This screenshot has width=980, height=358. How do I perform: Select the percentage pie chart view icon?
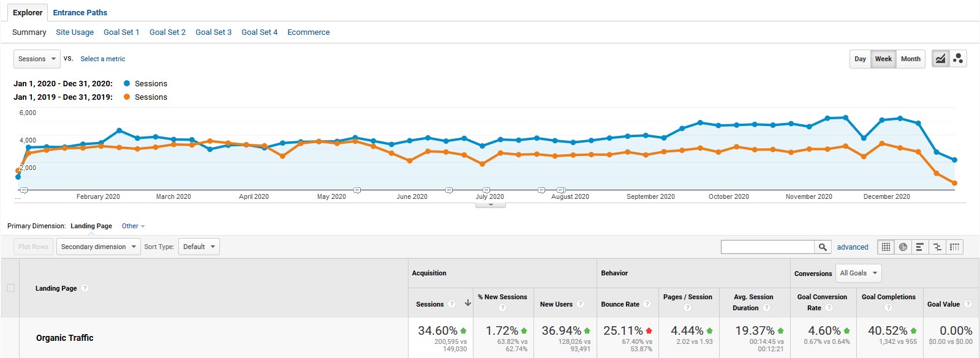[x=903, y=247]
